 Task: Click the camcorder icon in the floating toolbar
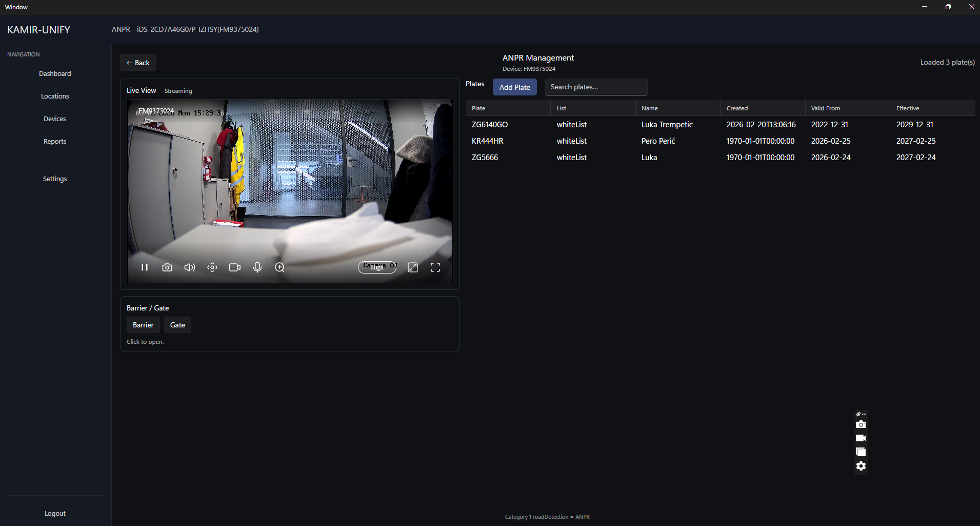coord(861,438)
